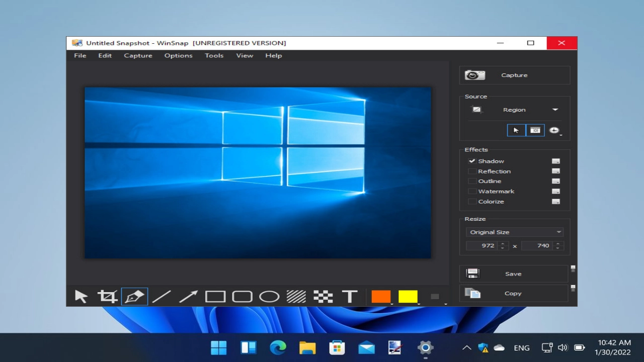Click the camera icon beside Capture

(x=474, y=75)
